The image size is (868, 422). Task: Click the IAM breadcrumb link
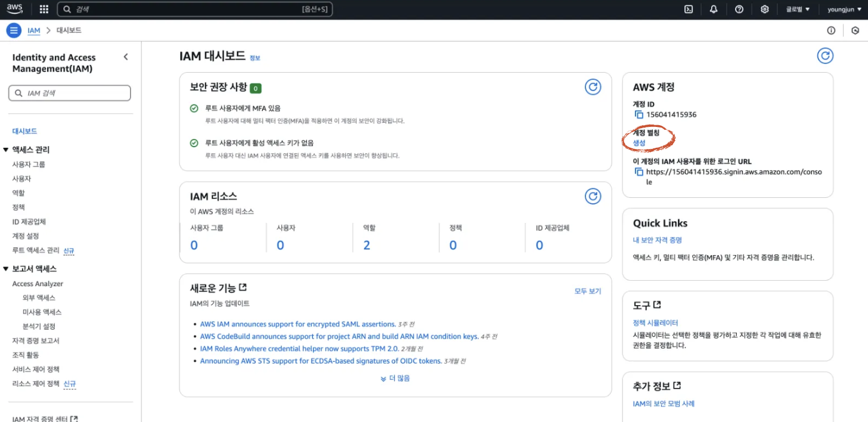point(34,30)
